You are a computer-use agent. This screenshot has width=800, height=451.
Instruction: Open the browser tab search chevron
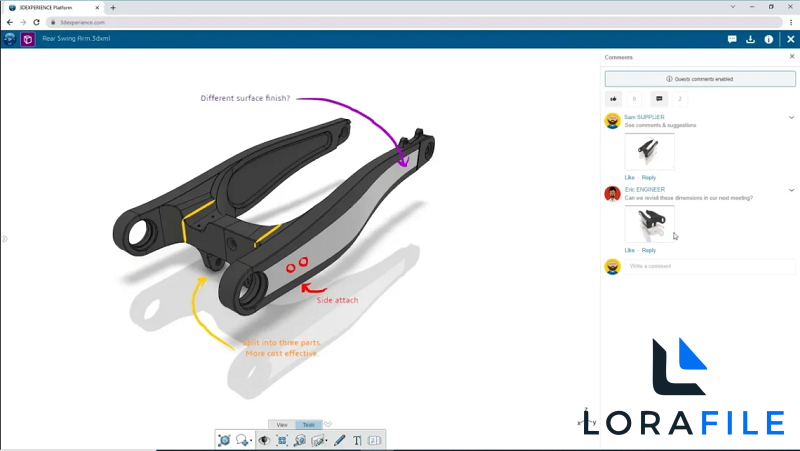click(733, 7)
